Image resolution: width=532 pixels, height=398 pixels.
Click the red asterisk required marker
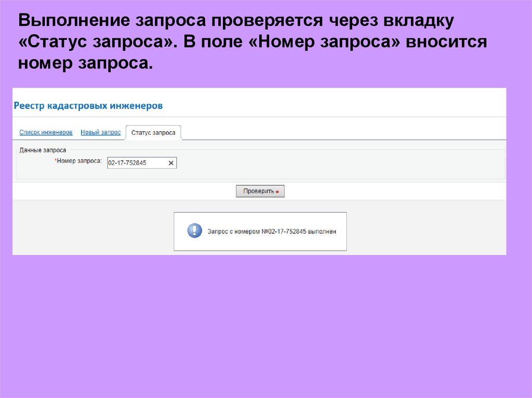(x=56, y=161)
